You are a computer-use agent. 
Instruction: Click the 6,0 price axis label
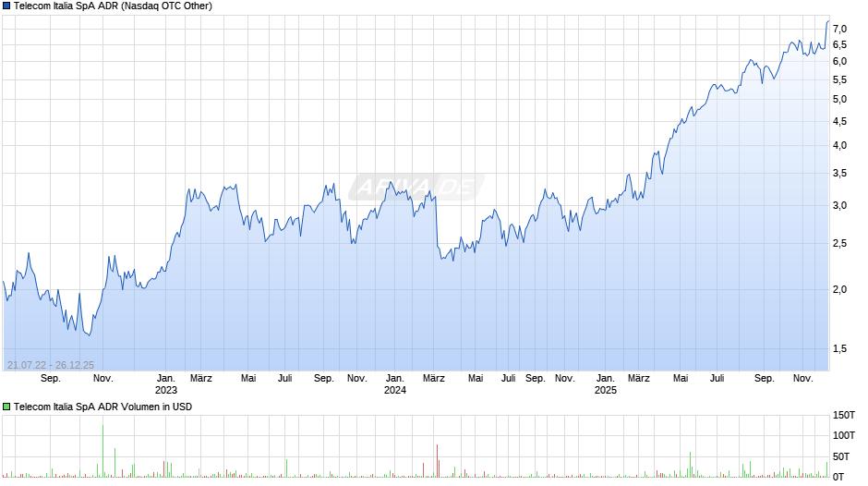(x=839, y=62)
